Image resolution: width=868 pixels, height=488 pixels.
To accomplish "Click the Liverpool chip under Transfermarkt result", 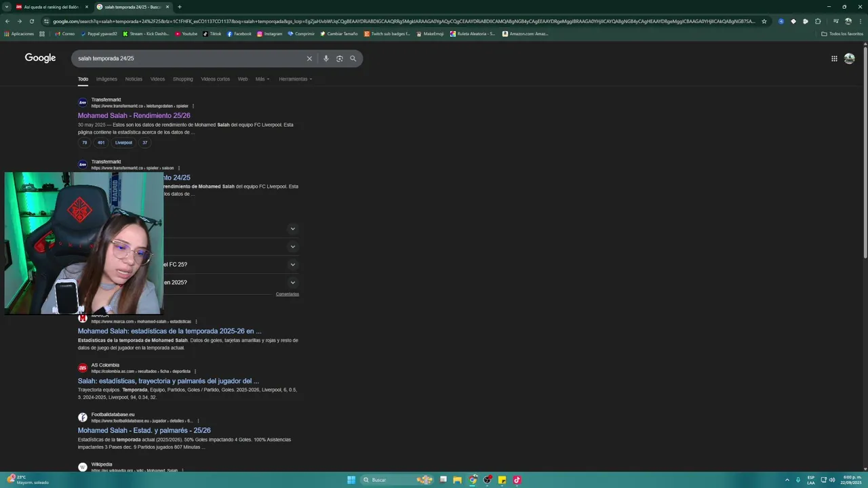I will point(123,143).
